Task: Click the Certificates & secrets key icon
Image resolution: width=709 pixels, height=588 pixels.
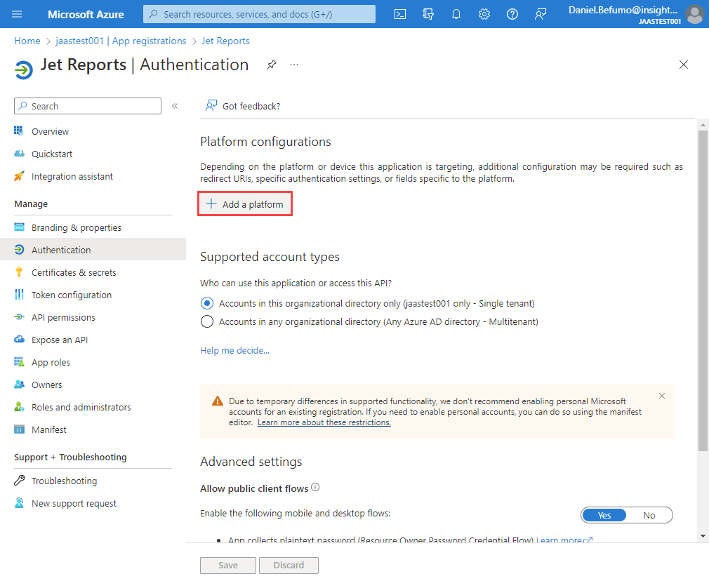Action: (x=18, y=272)
